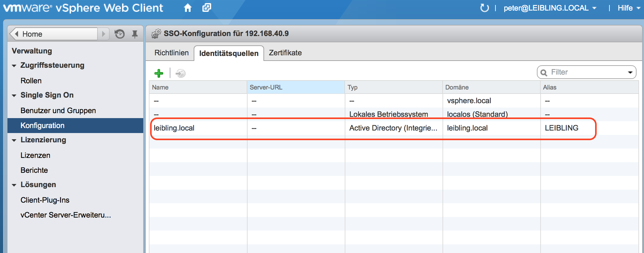This screenshot has height=253, width=644.
Task: Add identity source with green plus
Action: (x=159, y=73)
